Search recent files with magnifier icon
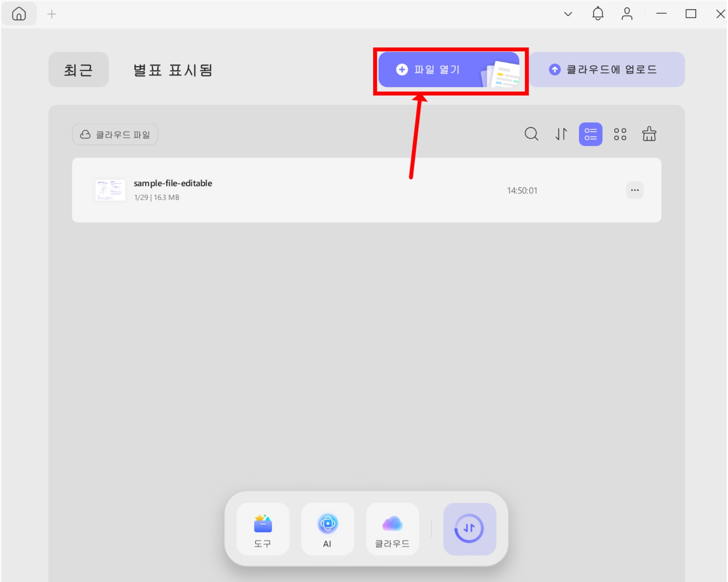The width and height of the screenshot is (728, 582). (x=531, y=134)
